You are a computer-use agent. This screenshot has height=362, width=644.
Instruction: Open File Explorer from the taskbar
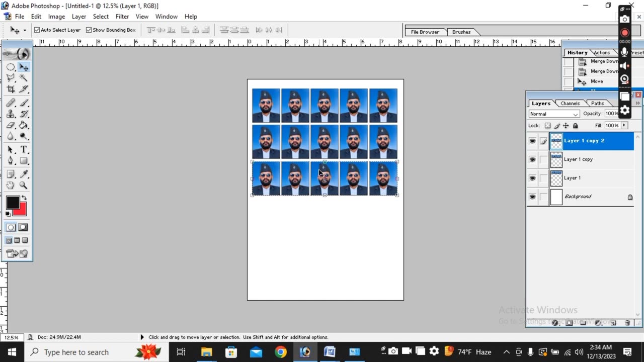coord(206,352)
